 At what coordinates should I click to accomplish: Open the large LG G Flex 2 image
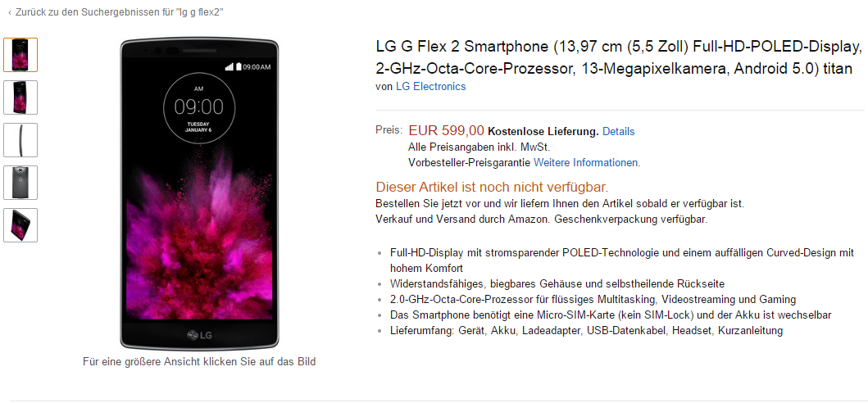point(199,194)
